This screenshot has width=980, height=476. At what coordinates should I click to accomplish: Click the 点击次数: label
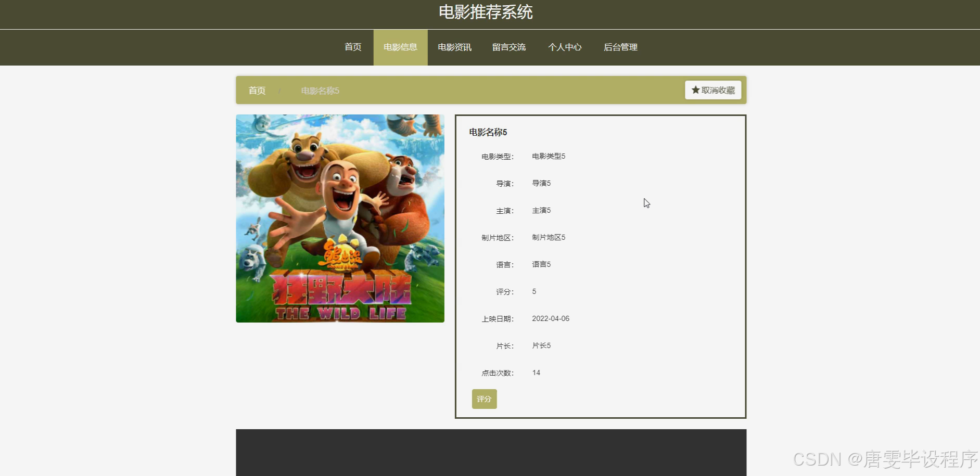498,373
